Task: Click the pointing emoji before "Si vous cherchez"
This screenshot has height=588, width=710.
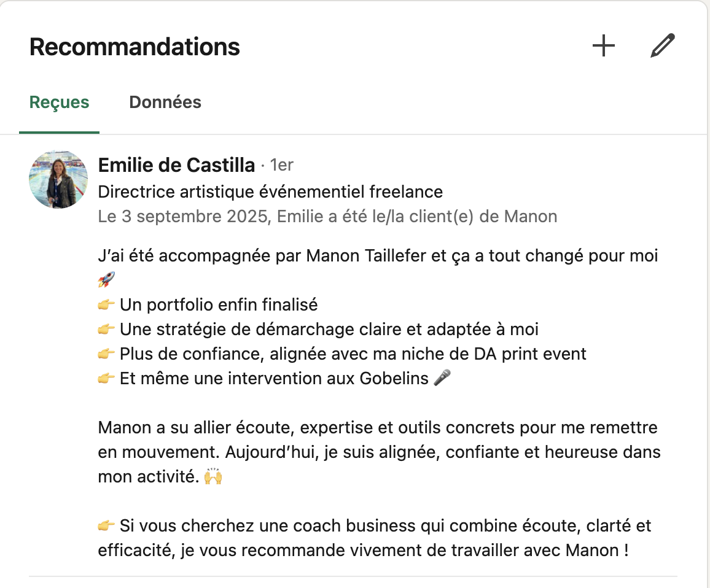Action: pyautogui.click(x=106, y=526)
